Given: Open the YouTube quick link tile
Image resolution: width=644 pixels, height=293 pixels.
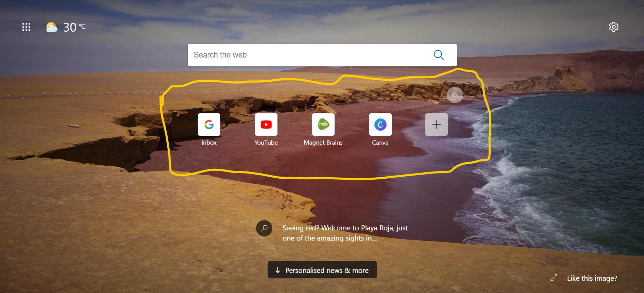Looking at the screenshot, I should (266, 125).
